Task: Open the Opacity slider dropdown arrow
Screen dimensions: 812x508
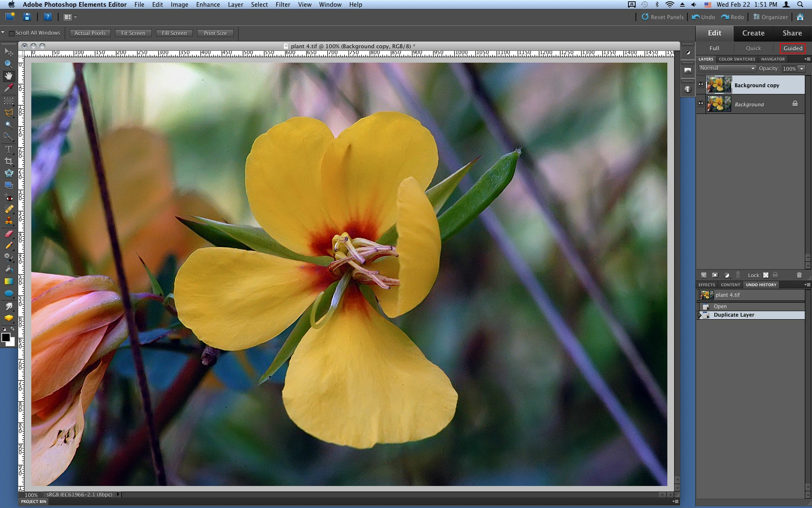Action: tap(801, 69)
